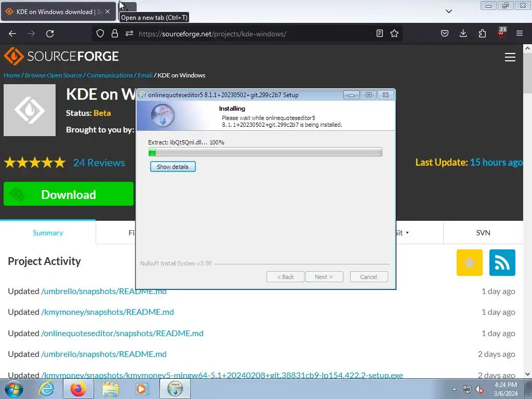
Task: Click the network tray icon
Action: 467,389
